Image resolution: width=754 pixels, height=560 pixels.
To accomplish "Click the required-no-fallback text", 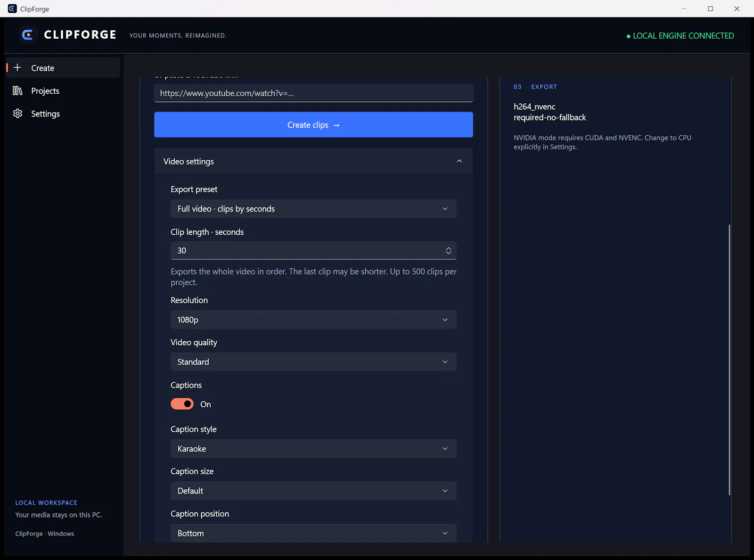I will pyautogui.click(x=550, y=117).
